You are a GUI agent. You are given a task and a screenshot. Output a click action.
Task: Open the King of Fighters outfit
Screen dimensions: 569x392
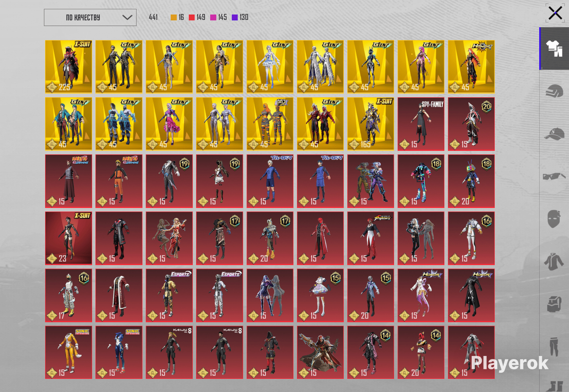pos(371,238)
